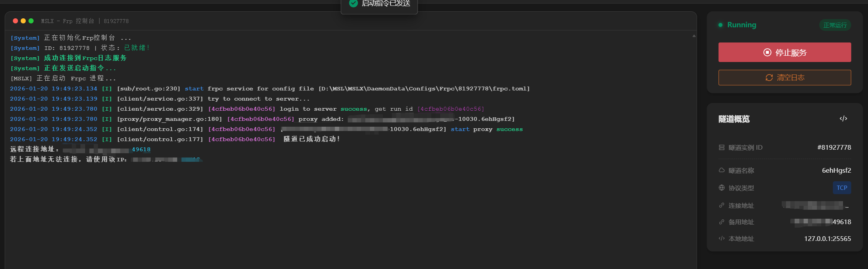The image size is (868, 269).
Task: Click the link icon beside 备用地址
Action: pyautogui.click(x=722, y=222)
